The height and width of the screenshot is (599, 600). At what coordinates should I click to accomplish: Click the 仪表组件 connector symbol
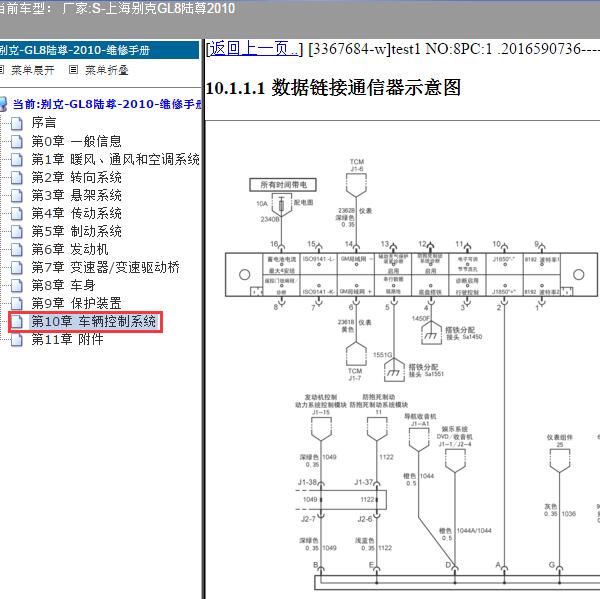click(560, 460)
